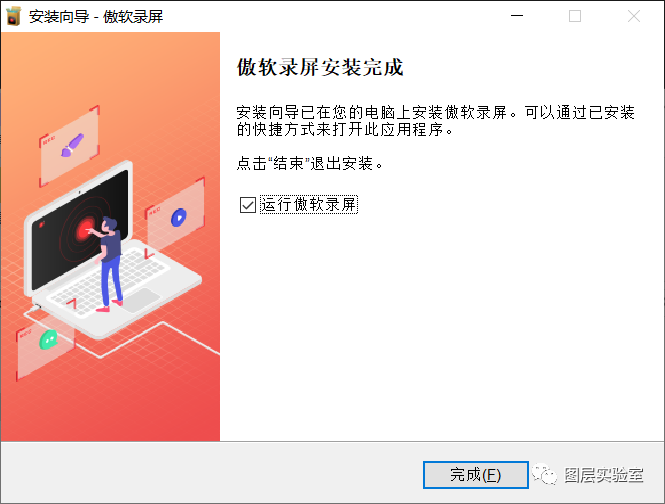The width and height of the screenshot is (665, 504).
Task: Click the 完成(F) button
Action: point(475,475)
